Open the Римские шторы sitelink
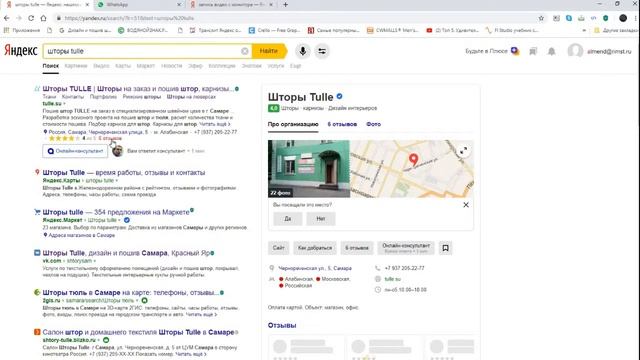The height and width of the screenshot is (360, 640). pyautogui.click(x=142, y=97)
